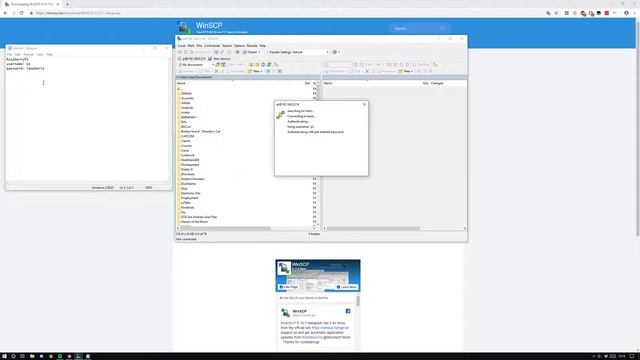Select the Accounts folder in local panel
The height and width of the screenshot is (360, 640).
click(x=187, y=98)
